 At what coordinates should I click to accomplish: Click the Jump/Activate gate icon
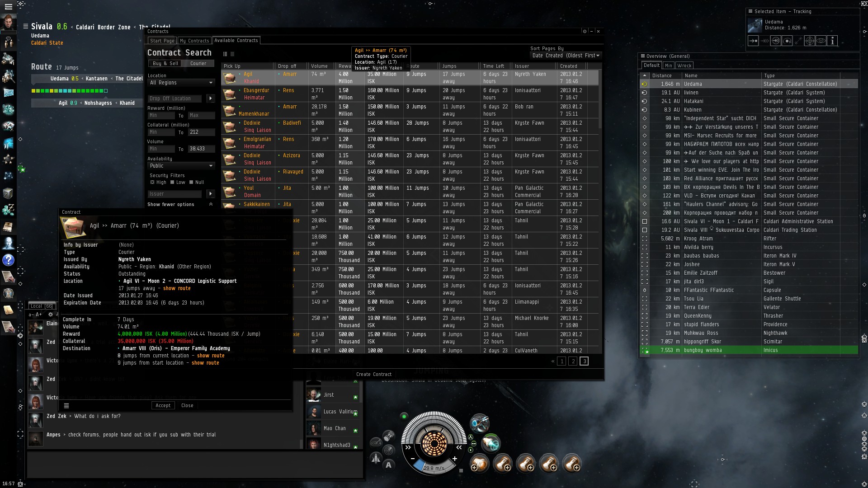click(x=776, y=41)
